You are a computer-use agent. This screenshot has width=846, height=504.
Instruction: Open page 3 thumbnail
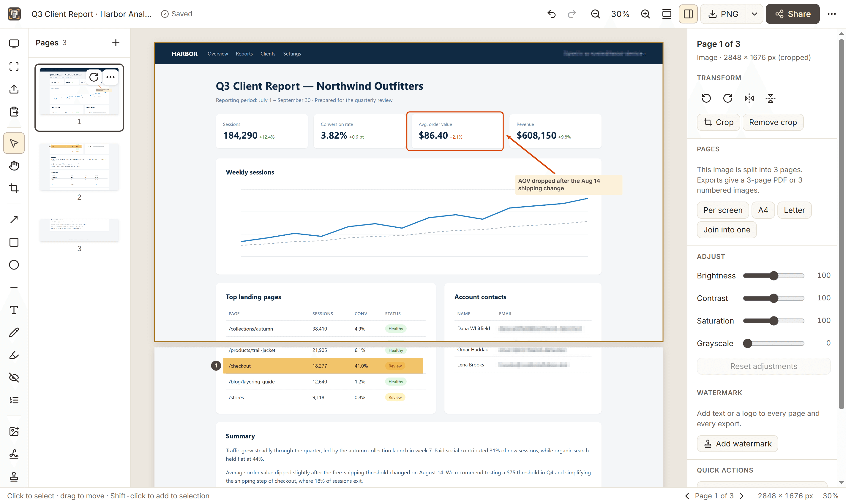(79, 230)
